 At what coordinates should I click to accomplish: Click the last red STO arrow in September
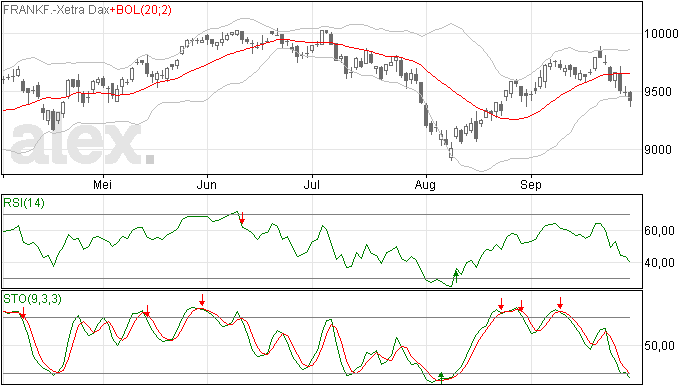(x=560, y=303)
